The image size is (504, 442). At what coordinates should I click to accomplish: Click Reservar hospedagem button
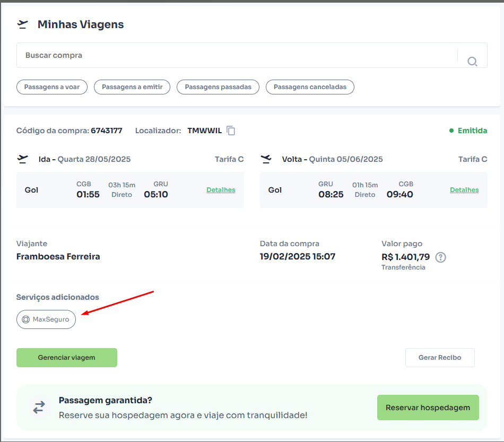[x=428, y=408]
